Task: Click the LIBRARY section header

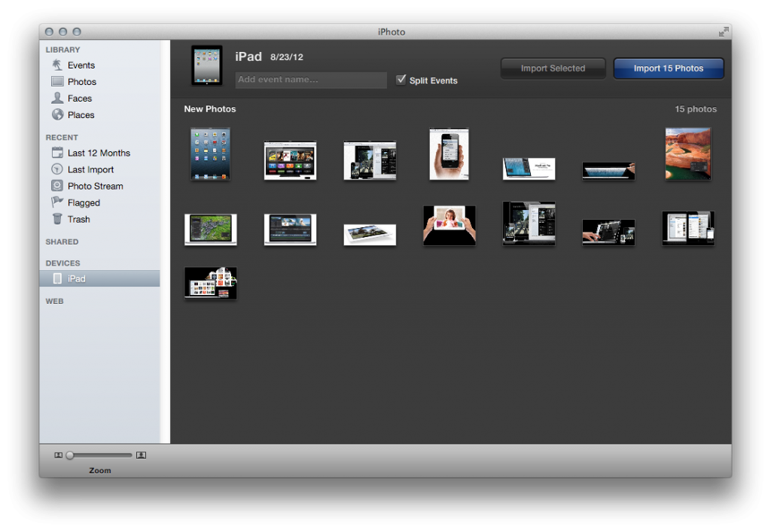Action: click(x=63, y=50)
